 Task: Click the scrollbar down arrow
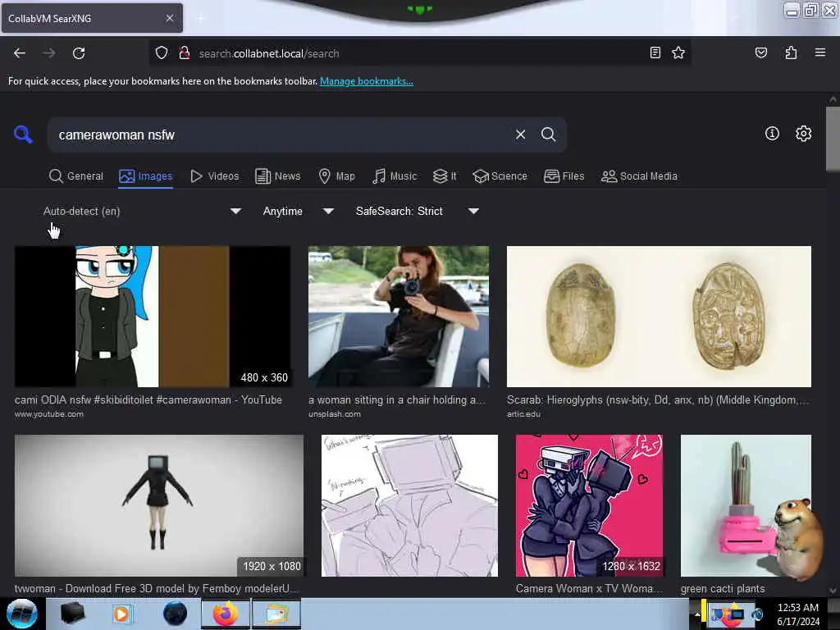point(833,591)
